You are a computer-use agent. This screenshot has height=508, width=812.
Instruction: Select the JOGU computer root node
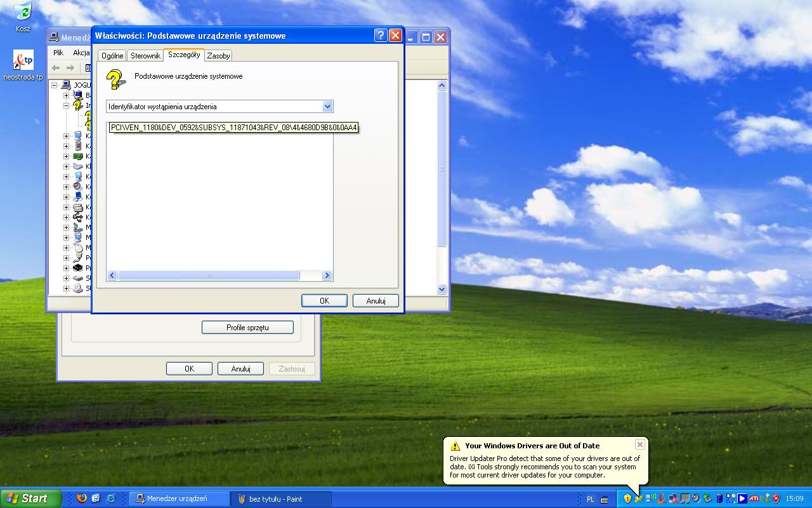[x=76, y=85]
